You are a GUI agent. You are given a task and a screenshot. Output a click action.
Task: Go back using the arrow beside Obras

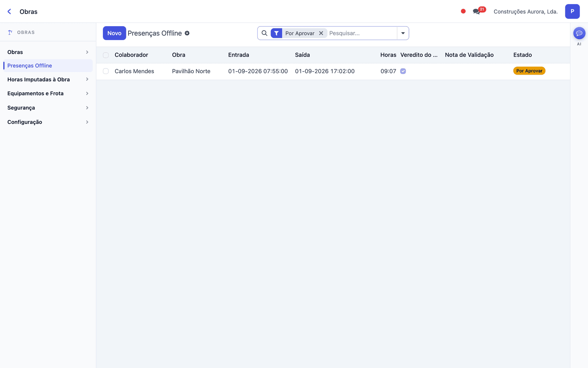click(9, 11)
